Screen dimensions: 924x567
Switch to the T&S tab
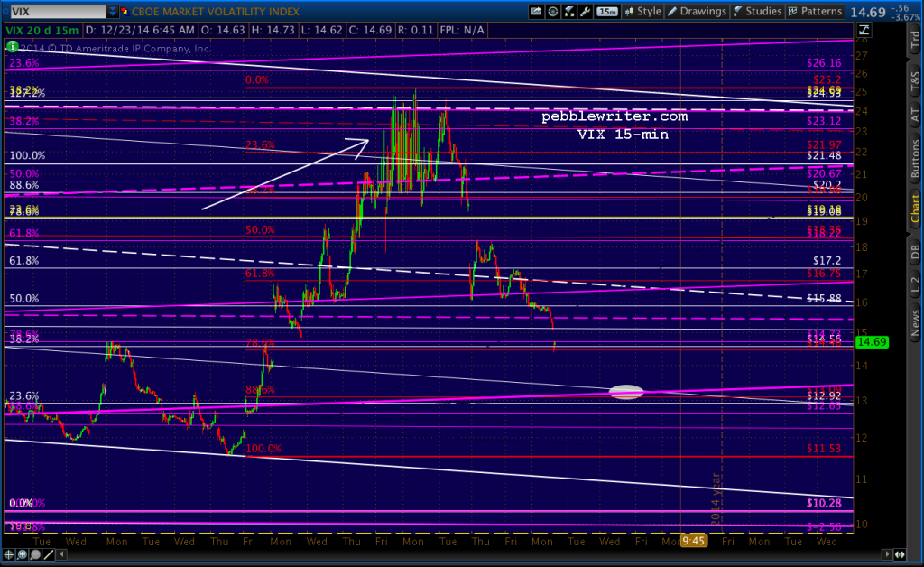click(916, 79)
